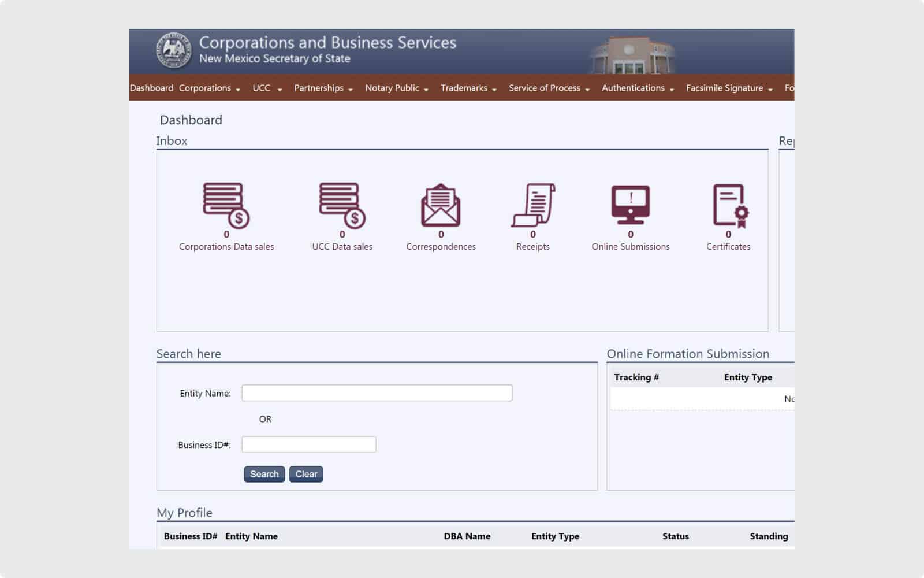
Task: Click the Search here heading
Action: coord(189,354)
